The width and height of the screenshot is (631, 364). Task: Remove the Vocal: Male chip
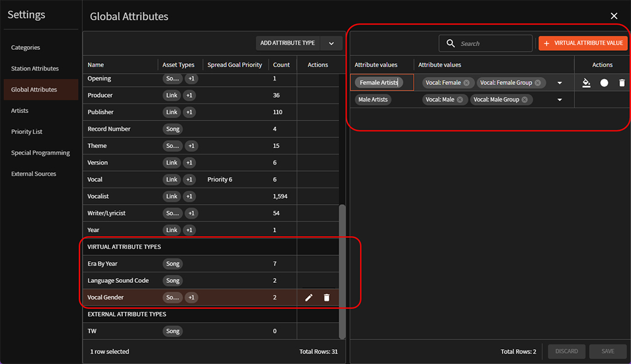[x=460, y=100]
